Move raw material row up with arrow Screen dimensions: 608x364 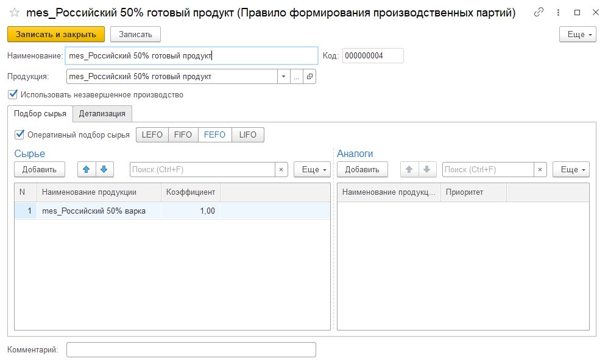point(86,169)
